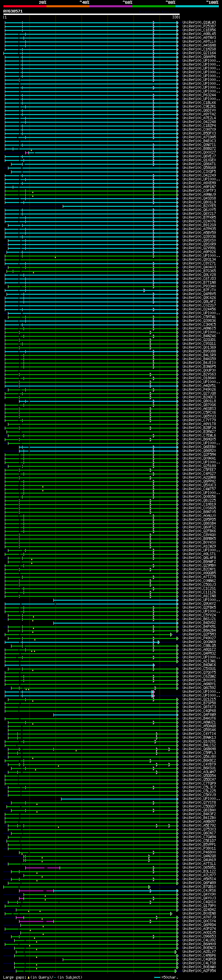222x980 pixels.
Task: Click the UniRef100_Q6C592 label
Action: 199,687
